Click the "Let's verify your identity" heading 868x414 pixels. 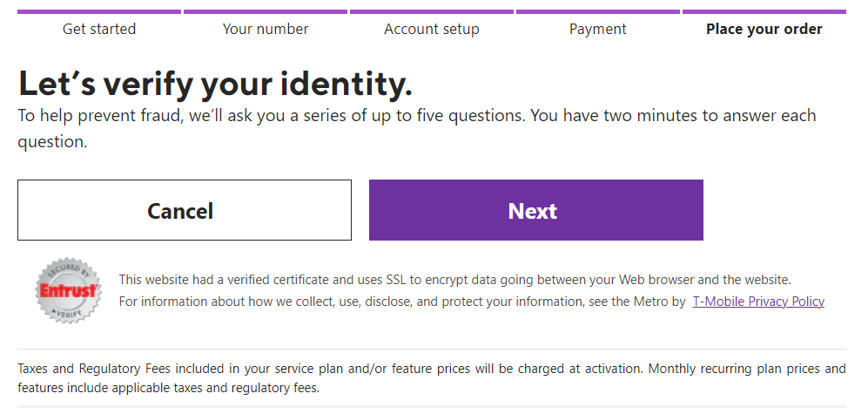215,84
